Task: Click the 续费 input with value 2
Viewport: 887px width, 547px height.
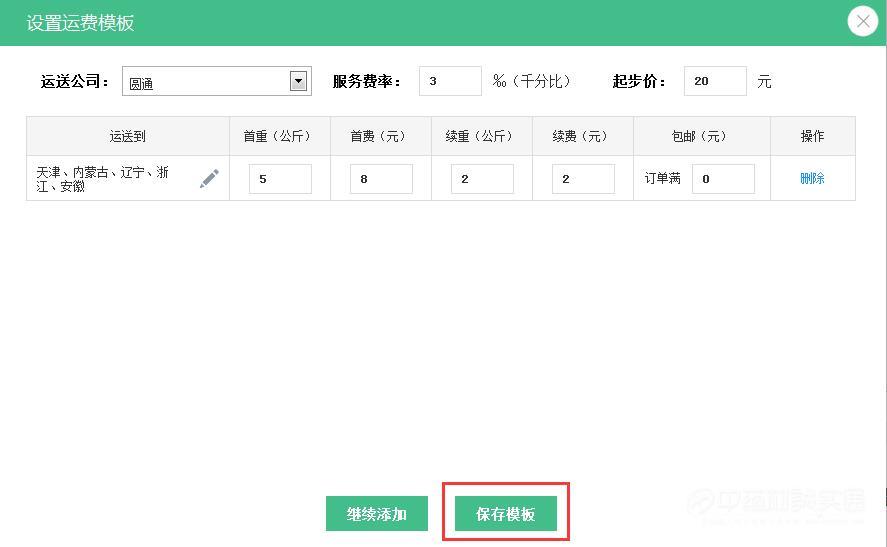Action: coord(583,179)
